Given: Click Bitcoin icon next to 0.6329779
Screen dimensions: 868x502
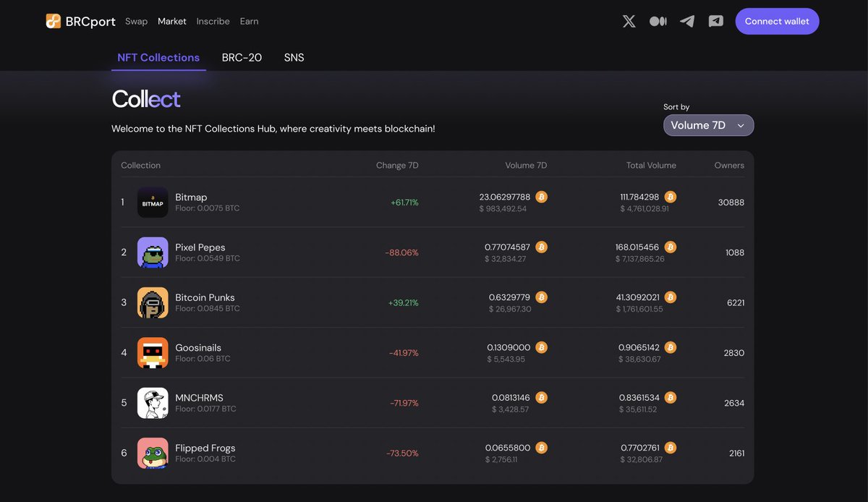Looking at the screenshot, I should 542,297.
